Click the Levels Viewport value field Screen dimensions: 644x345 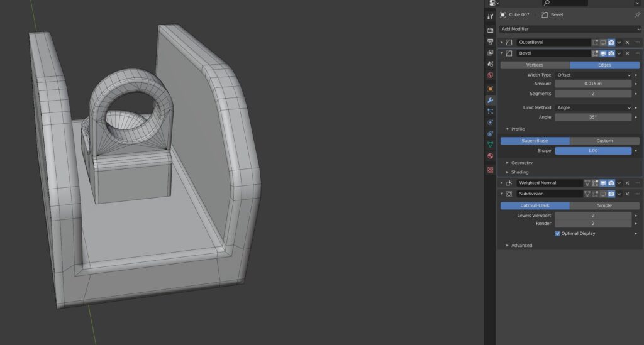593,216
